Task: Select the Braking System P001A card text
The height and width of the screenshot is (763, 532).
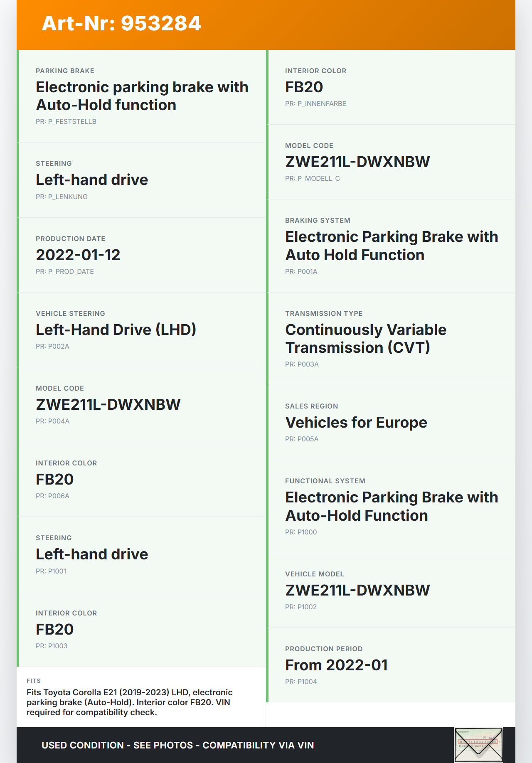Action: [x=391, y=246]
